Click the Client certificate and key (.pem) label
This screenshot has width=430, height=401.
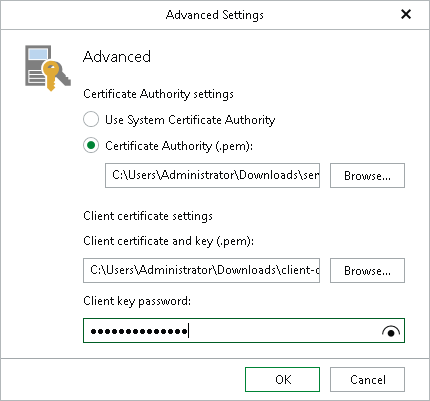168,241
